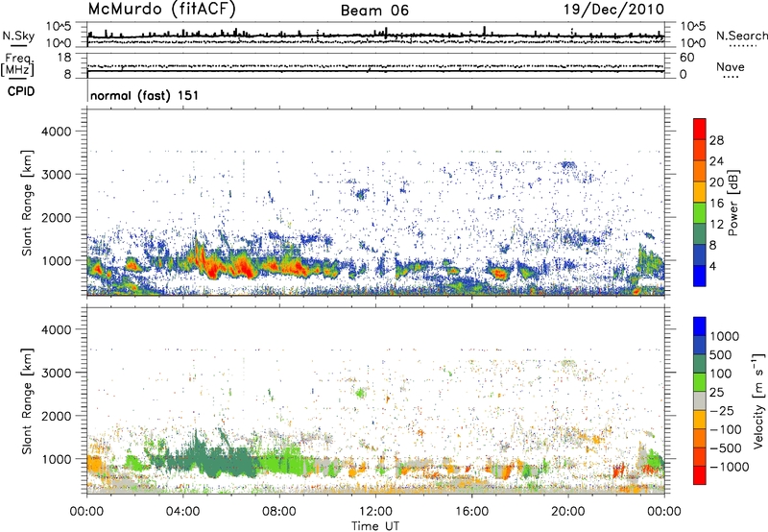Pick the red bottom segment of Velocity colorbar
This screenshot has width=768, height=532.
click(700, 475)
